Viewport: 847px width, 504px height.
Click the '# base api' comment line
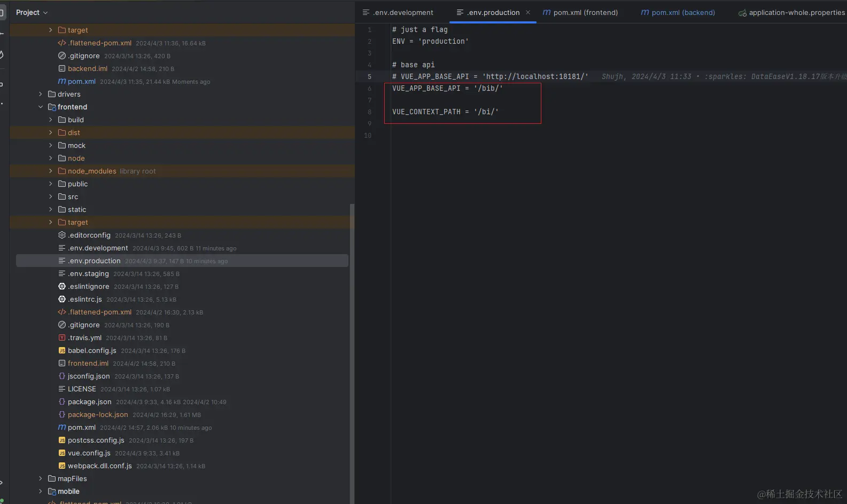click(413, 65)
